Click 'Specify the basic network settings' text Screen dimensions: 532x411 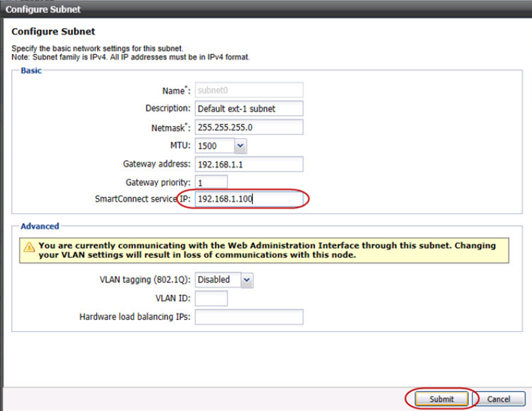pyautogui.click(x=97, y=48)
